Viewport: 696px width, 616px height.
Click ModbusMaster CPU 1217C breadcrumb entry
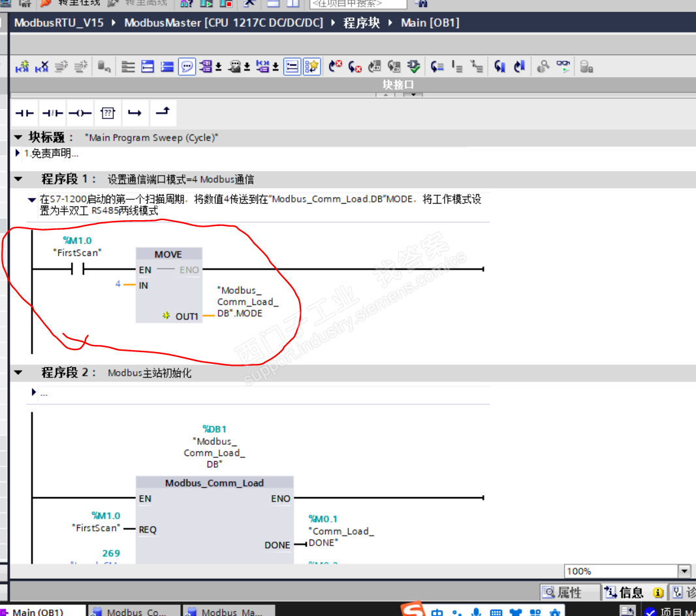click(x=224, y=23)
